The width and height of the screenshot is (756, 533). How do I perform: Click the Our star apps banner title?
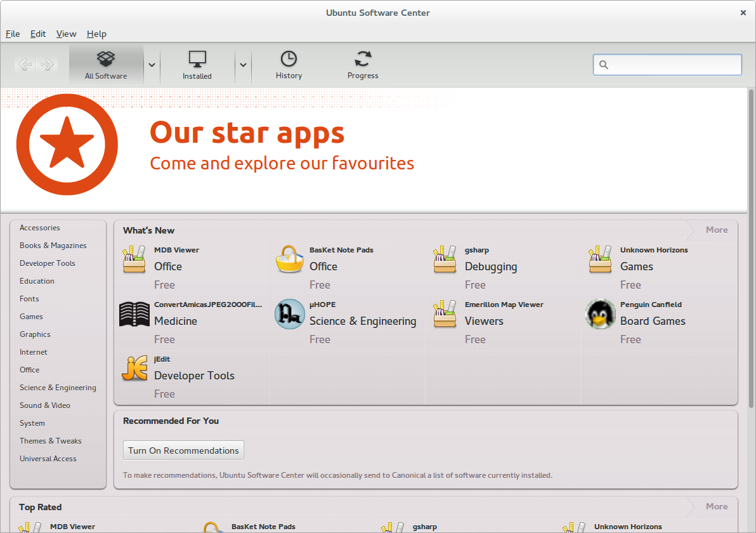tap(247, 133)
